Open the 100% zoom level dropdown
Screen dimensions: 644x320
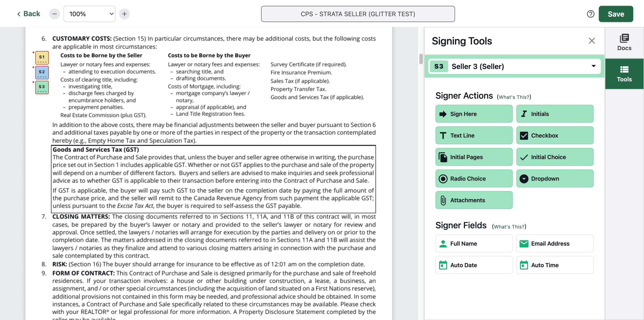click(x=89, y=14)
